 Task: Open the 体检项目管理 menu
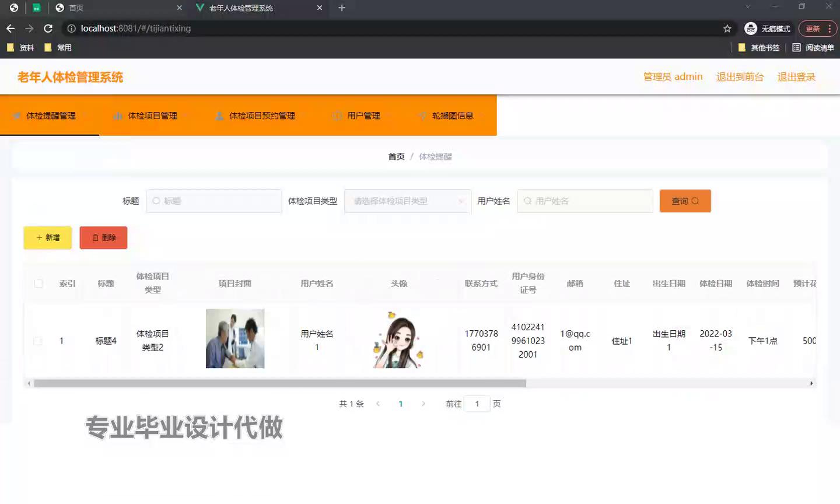tap(146, 116)
